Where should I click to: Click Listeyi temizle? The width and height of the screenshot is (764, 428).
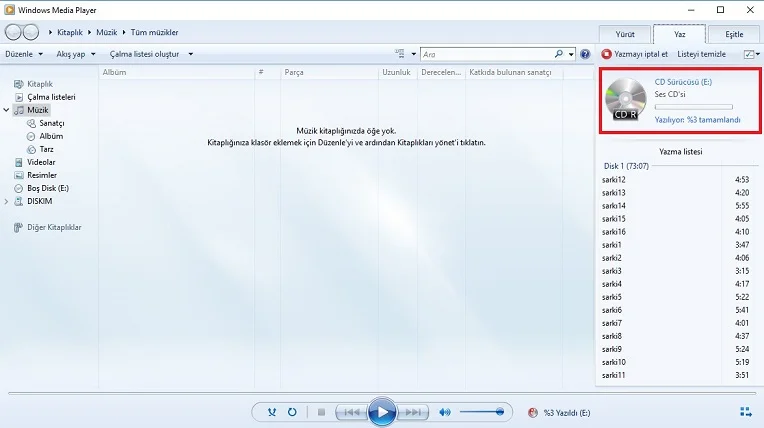[701, 54]
